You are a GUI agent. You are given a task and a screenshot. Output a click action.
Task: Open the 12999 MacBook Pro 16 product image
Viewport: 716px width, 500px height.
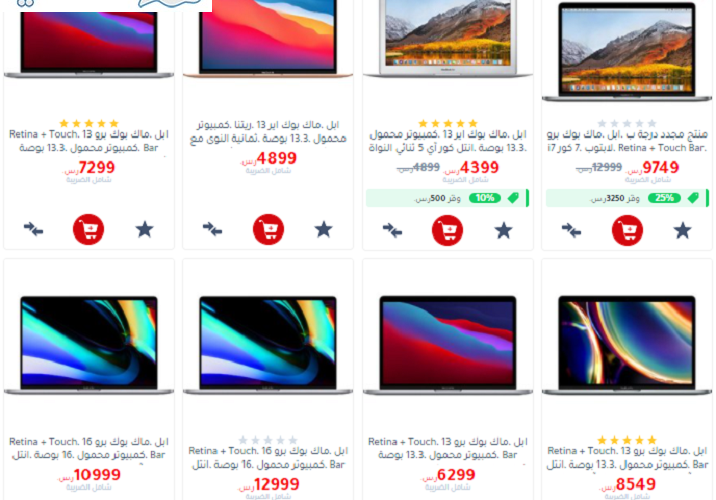[x=268, y=345]
